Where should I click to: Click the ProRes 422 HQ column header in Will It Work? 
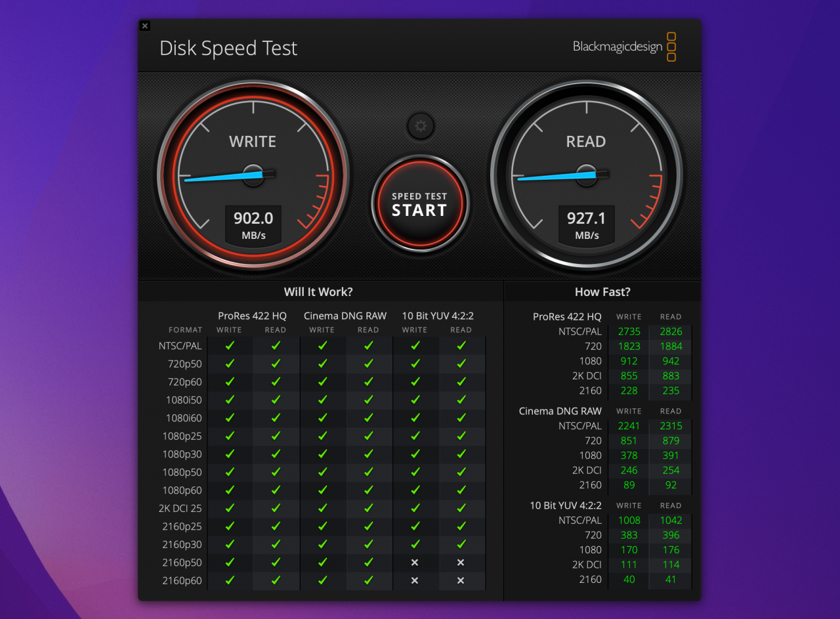click(252, 316)
